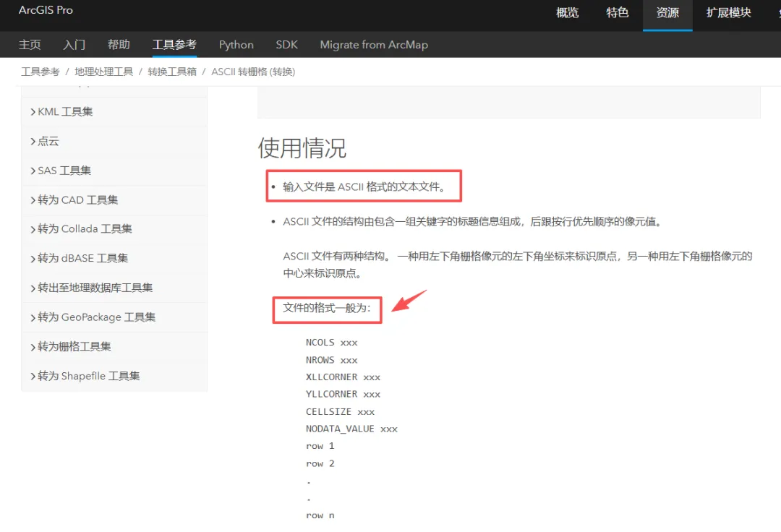Open 转为栅格工具集 sidebar entry
Image resolution: width=781 pixels, height=532 pixels.
point(74,346)
